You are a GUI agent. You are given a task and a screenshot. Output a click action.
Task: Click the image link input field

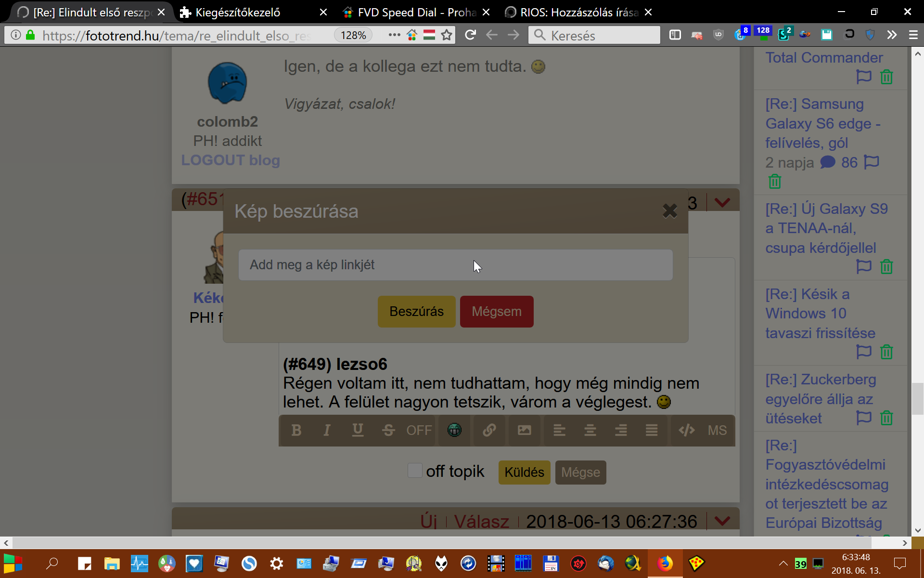[455, 265]
